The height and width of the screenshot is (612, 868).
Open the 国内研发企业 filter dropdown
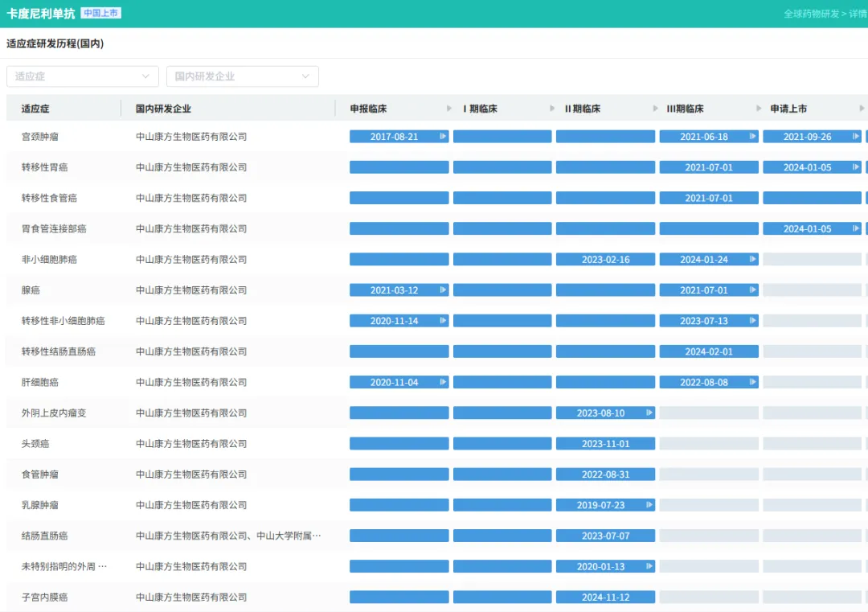point(242,76)
